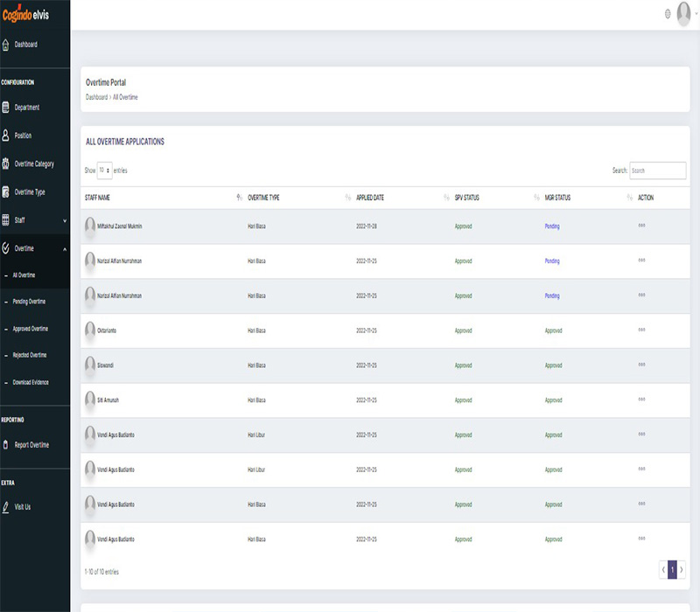The image size is (700, 612).
Task: Click the Overtime Type icon
Action: (6, 191)
